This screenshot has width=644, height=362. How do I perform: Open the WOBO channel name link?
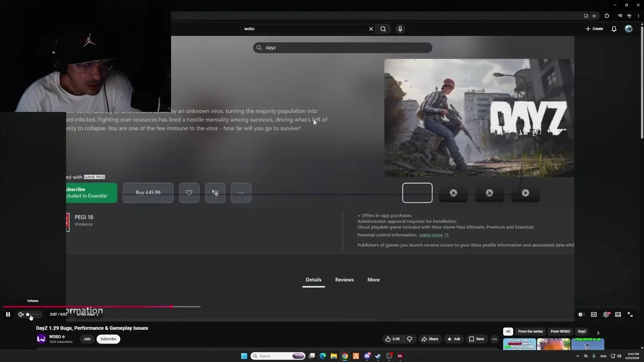click(x=55, y=337)
